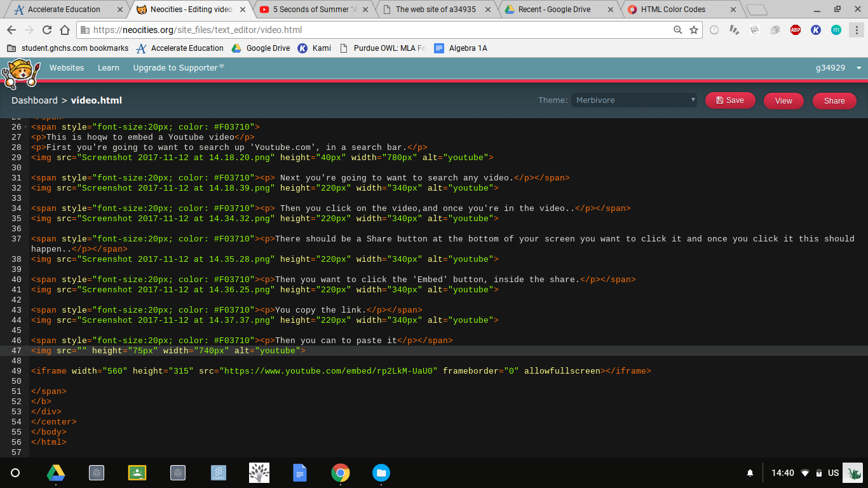Go to the Dashboard breadcrumb link
The image size is (868, 488).
pos(34,100)
